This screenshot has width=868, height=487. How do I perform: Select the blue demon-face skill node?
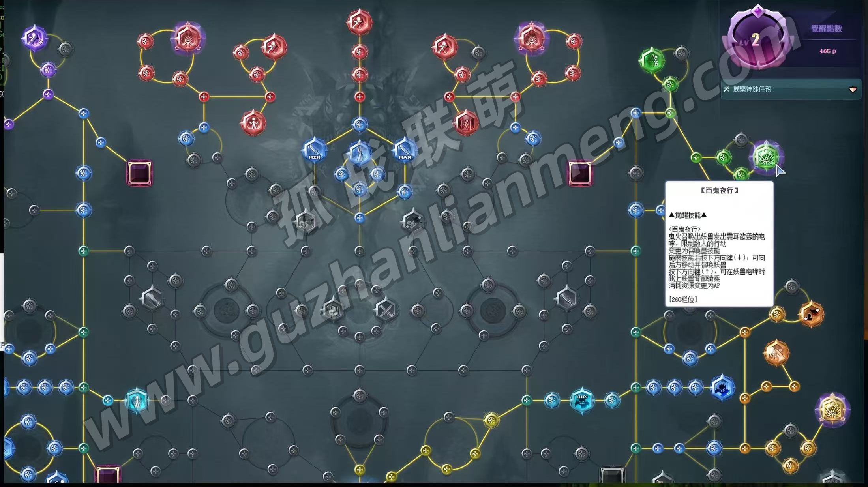[722, 387]
